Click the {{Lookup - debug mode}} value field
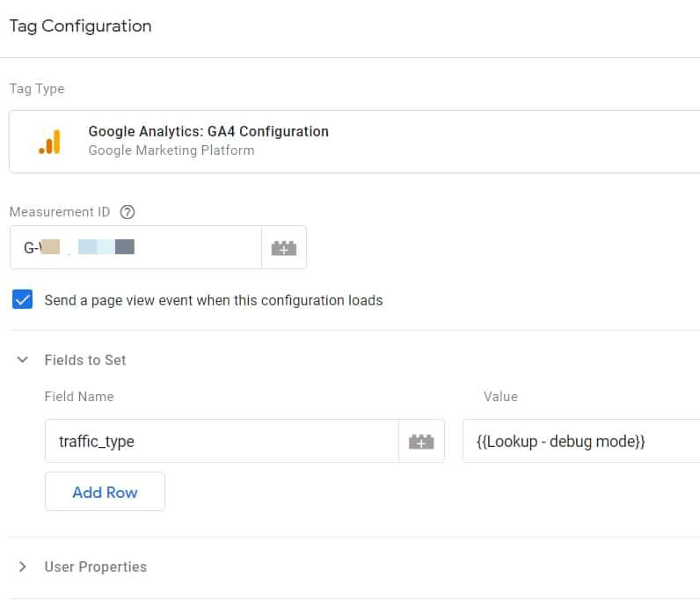The height and width of the screenshot is (600, 700). pos(580,441)
